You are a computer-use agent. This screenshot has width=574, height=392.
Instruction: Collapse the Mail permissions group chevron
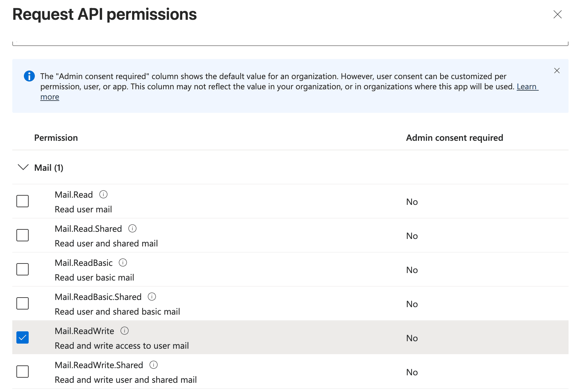point(23,167)
